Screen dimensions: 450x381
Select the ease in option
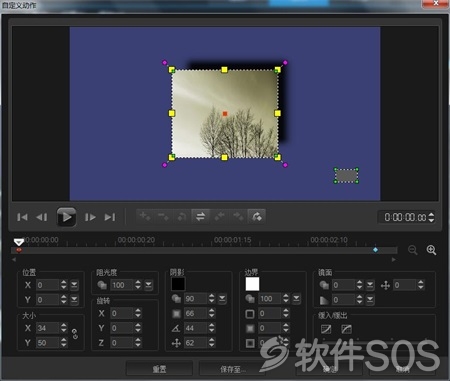[326, 329]
